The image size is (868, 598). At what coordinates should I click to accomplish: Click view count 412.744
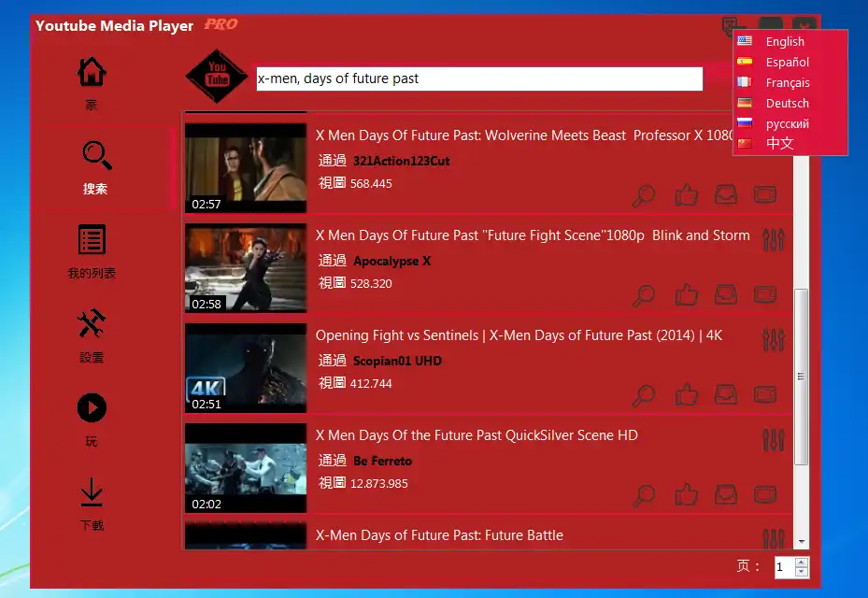coord(371,384)
